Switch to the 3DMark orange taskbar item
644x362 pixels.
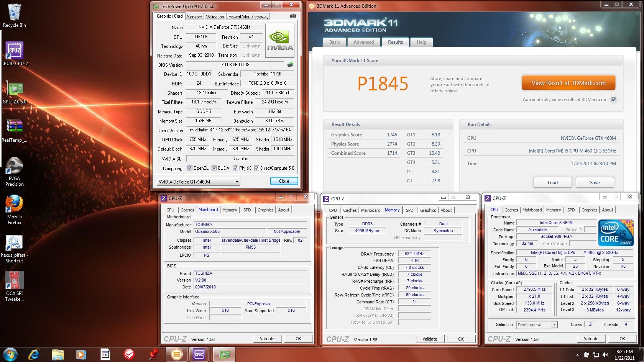pyautogui.click(x=177, y=354)
